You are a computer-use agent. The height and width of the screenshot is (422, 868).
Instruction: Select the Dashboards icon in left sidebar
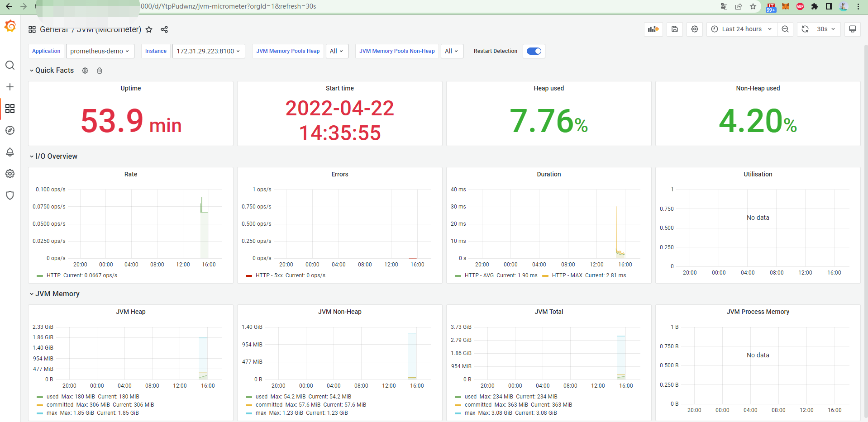pos(10,109)
